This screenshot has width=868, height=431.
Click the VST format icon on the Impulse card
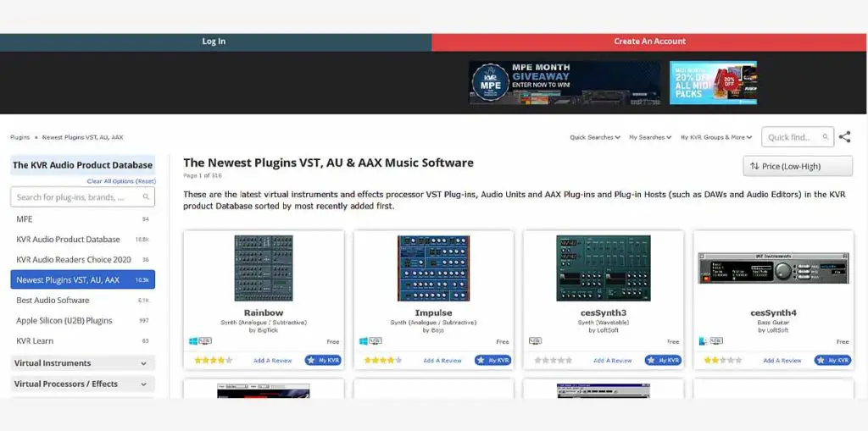pyautogui.click(x=376, y=341)
